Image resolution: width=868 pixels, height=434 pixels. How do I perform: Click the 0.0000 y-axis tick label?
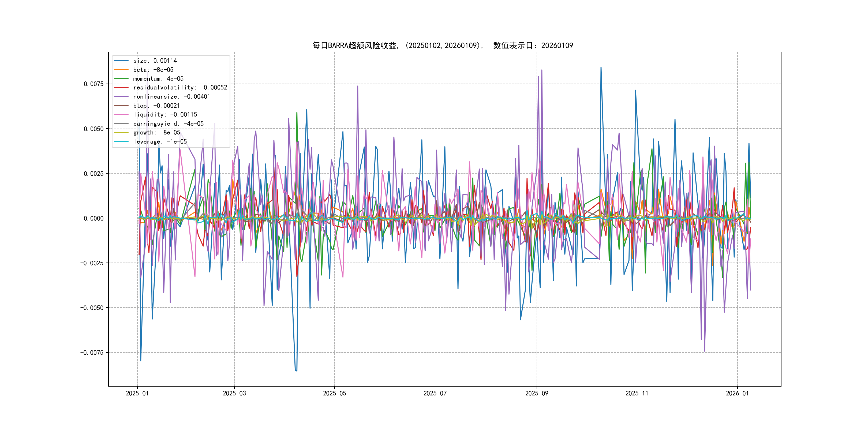coord(94,218)
